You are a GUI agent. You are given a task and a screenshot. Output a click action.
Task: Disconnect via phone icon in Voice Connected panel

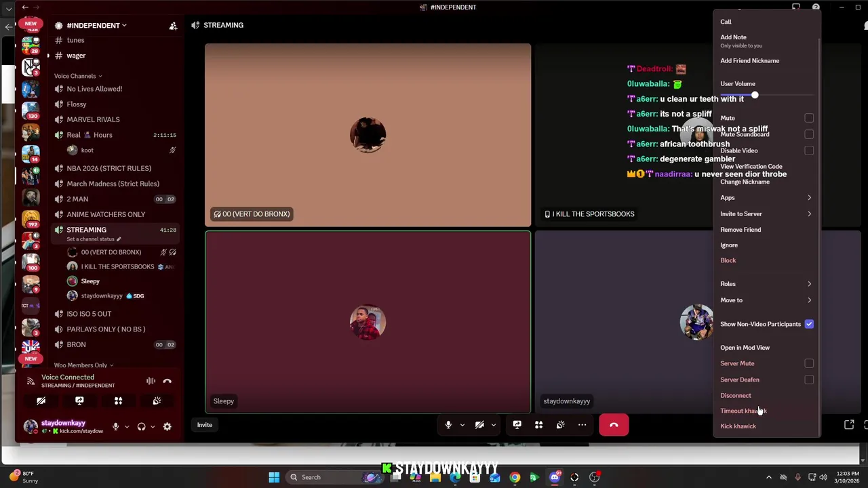click(x=167, y=381)
